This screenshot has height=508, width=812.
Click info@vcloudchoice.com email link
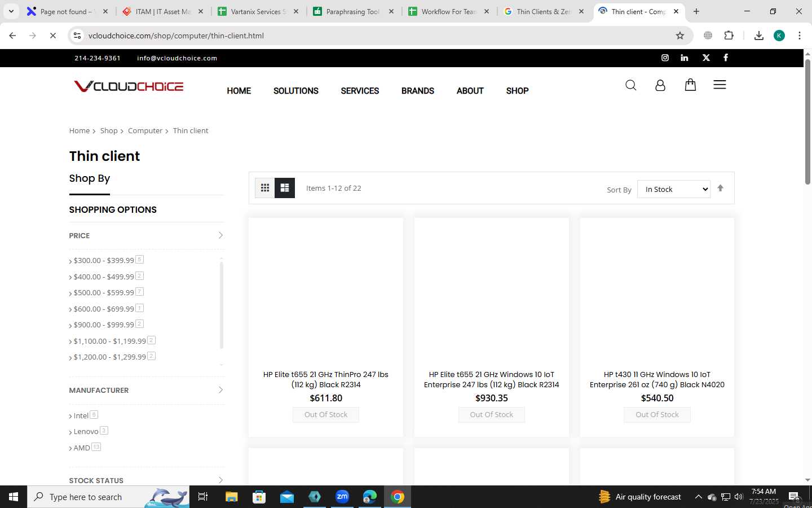[177, 58]
